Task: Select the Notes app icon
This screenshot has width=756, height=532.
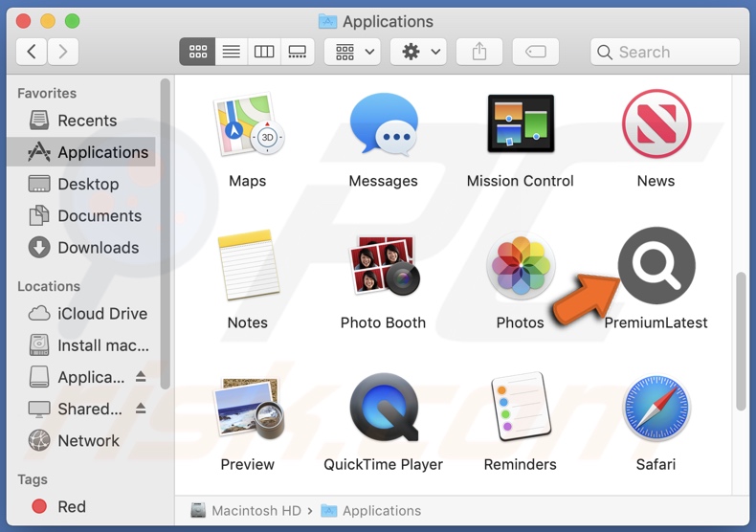Action: coord(248,264)
